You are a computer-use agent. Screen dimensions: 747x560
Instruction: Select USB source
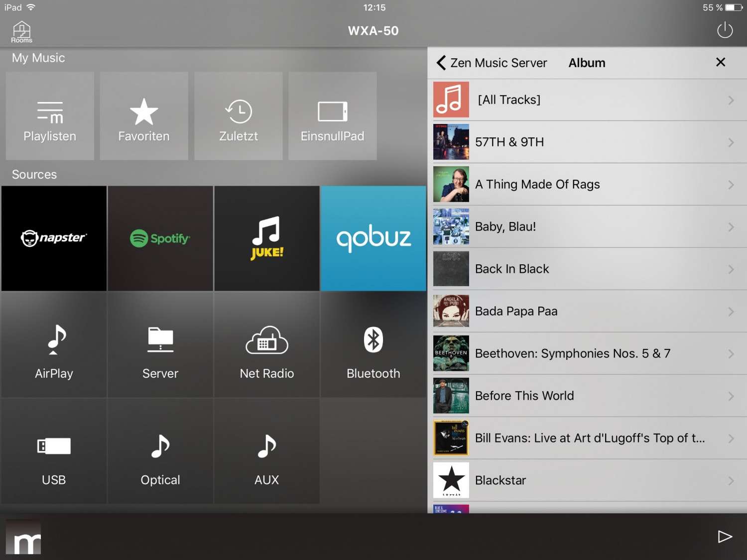(54, 451)
